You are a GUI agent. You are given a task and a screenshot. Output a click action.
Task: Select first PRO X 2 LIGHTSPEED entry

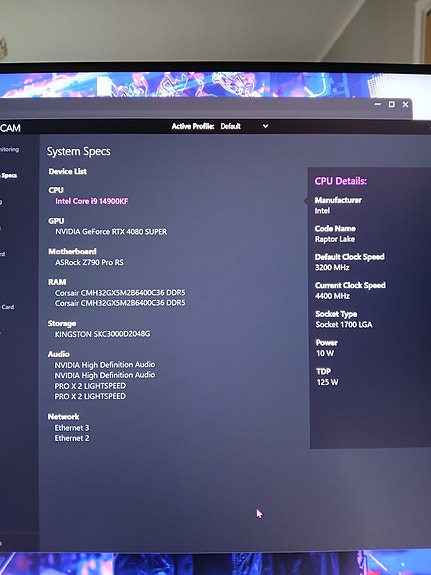(x=90, y=386)
